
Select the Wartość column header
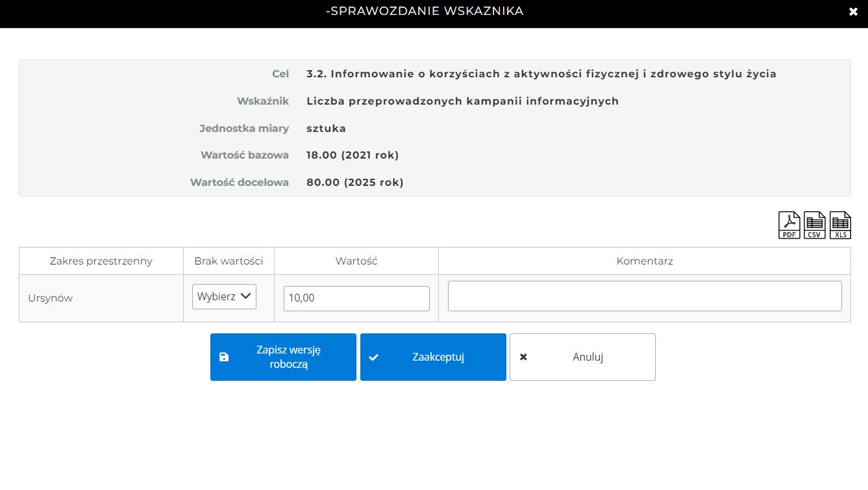pos(356,261)
